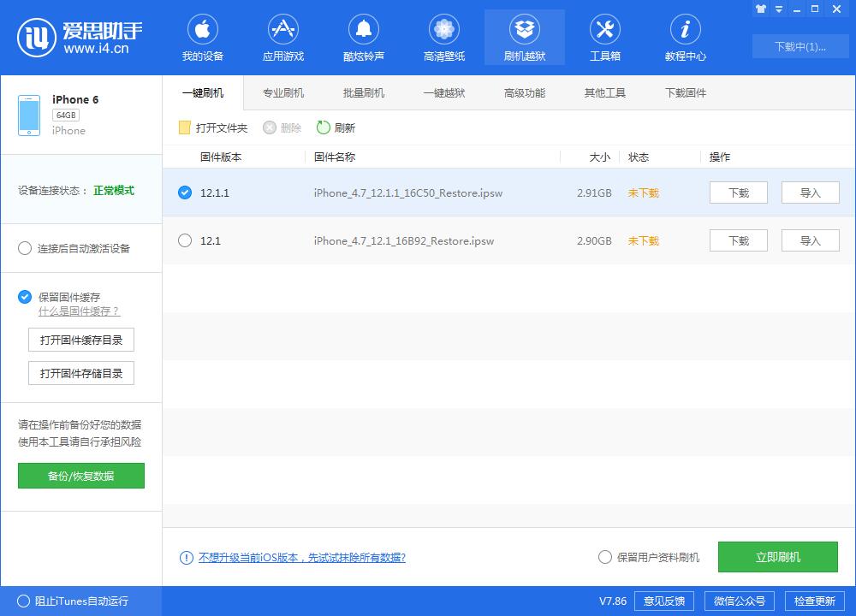Click the 打开文件夹 open folder icon
This screenshot has height=616, width=856.
click(183, 127)
